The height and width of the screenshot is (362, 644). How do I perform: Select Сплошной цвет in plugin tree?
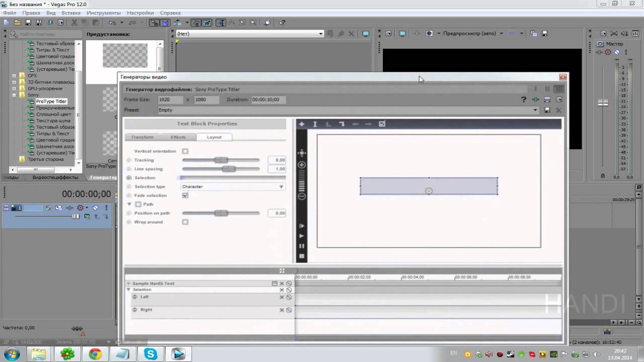pyautogui.click(x=53, y=115)
